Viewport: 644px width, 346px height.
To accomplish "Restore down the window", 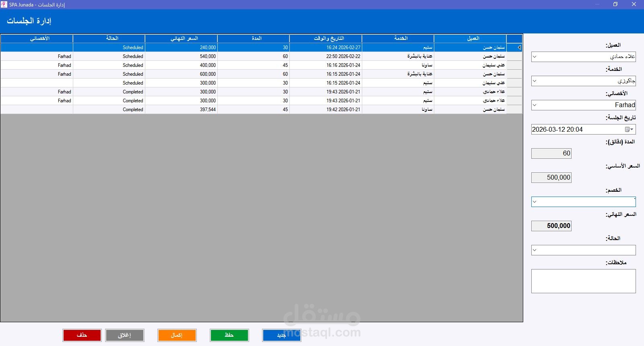I will click(615, 4).
